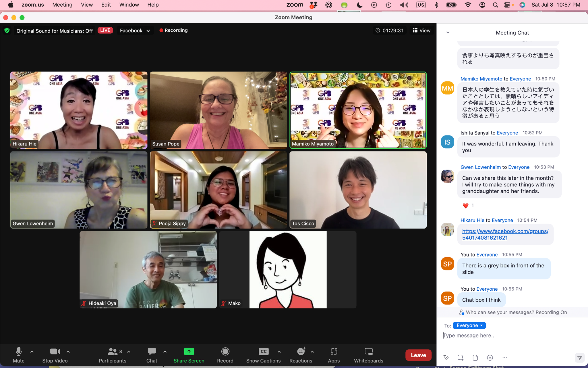The width and height of the screenshot is (588, 368).
Task: Open volume control in menu bar
Action: coord(404,5)
